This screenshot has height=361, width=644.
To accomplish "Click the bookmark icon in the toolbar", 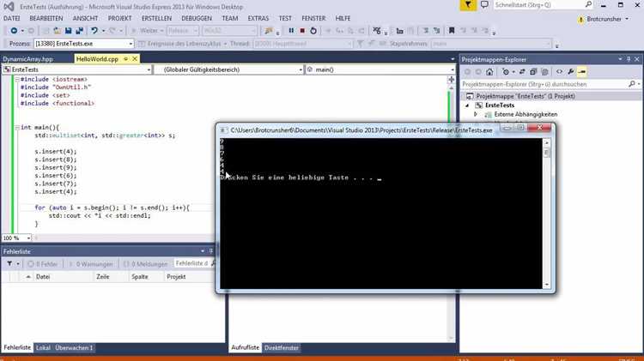I will click(452, 31).
